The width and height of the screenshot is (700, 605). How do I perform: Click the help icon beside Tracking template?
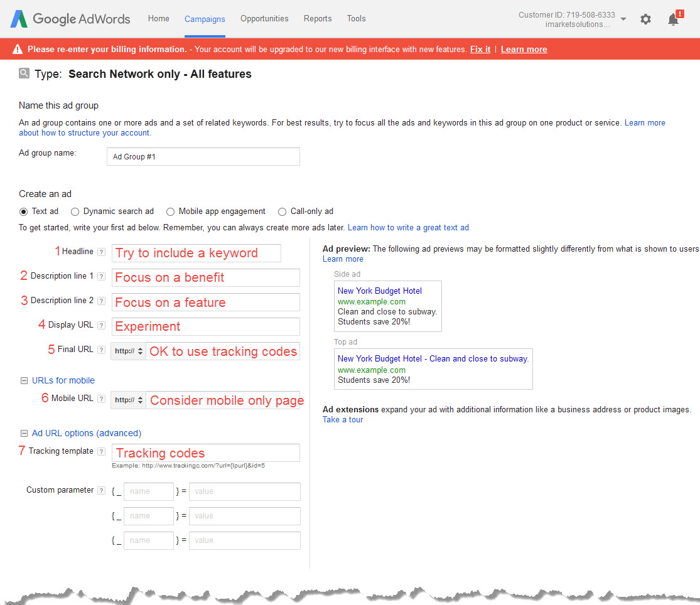(101, 452)
